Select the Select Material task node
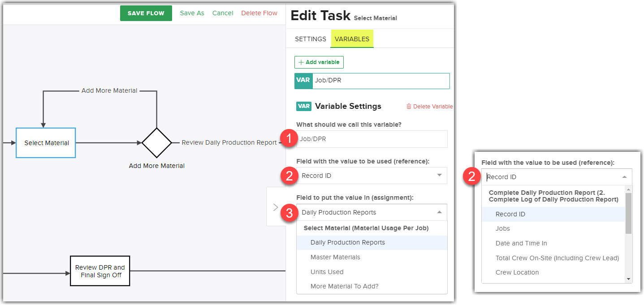Image resolution: width=644 pixels, height=305 pixels. coord(46,143)
